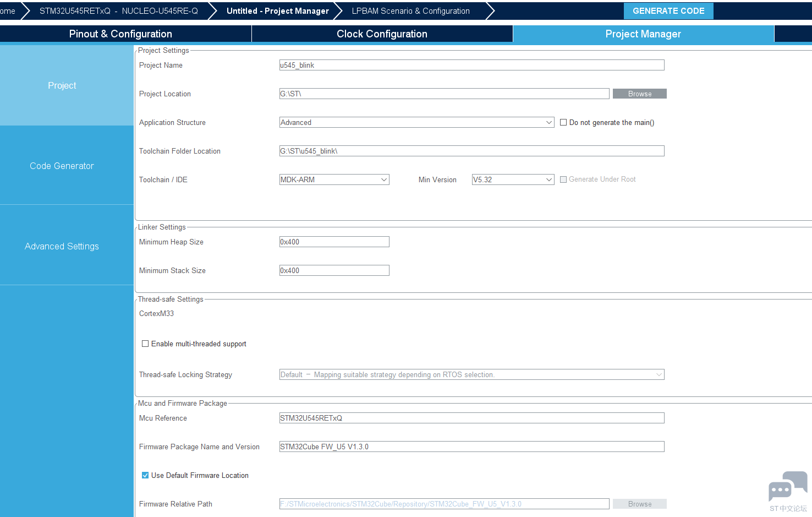Click the Toolchain Folder Location field

[471, 151]
